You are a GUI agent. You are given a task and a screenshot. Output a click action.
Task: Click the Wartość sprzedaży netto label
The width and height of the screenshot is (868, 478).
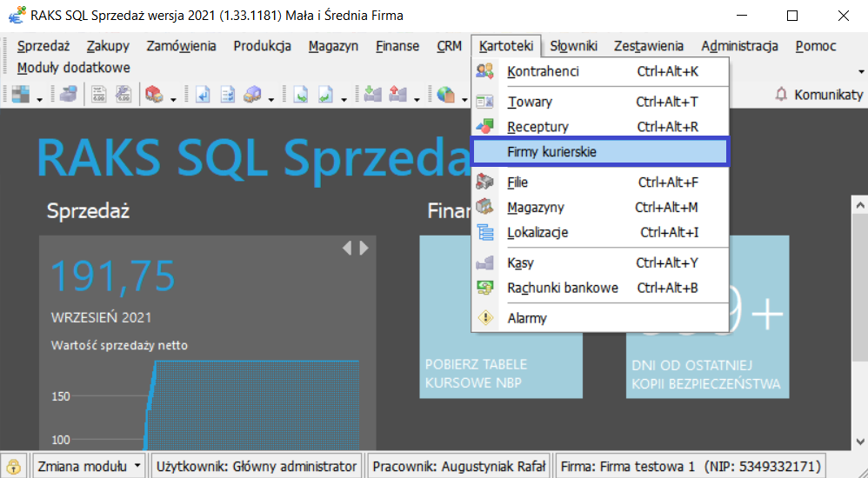coord(119,345)
